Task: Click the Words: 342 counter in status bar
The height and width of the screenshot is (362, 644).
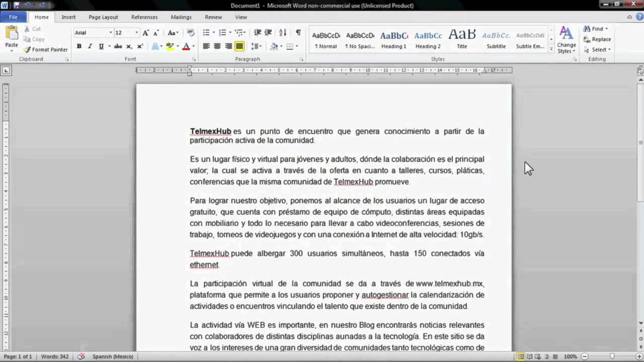Action: point(55,356)
